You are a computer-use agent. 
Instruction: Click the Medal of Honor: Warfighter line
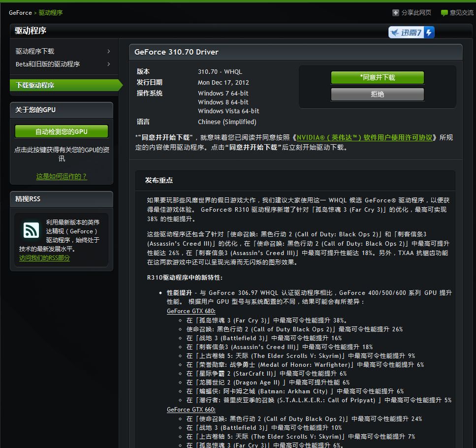[x=305, y=365]
